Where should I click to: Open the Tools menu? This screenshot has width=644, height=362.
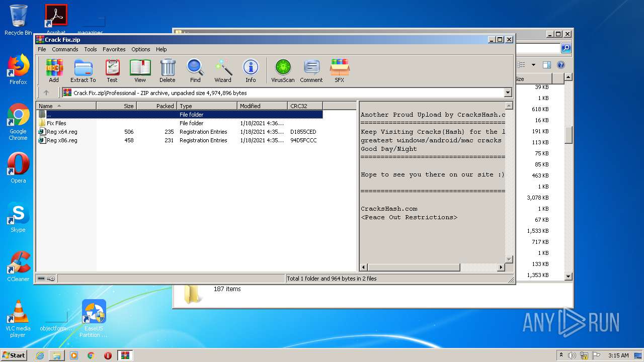click(x=91, y=49)
